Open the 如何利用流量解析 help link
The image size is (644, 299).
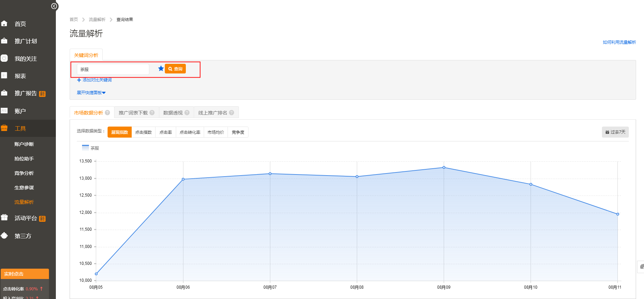tap(619, 42)
